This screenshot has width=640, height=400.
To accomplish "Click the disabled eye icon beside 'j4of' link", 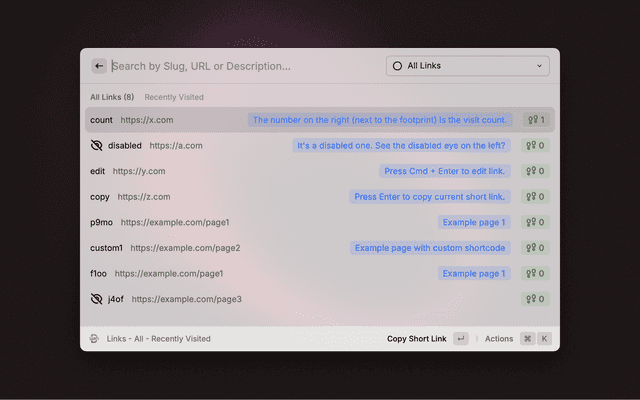I will coord(97,299).
